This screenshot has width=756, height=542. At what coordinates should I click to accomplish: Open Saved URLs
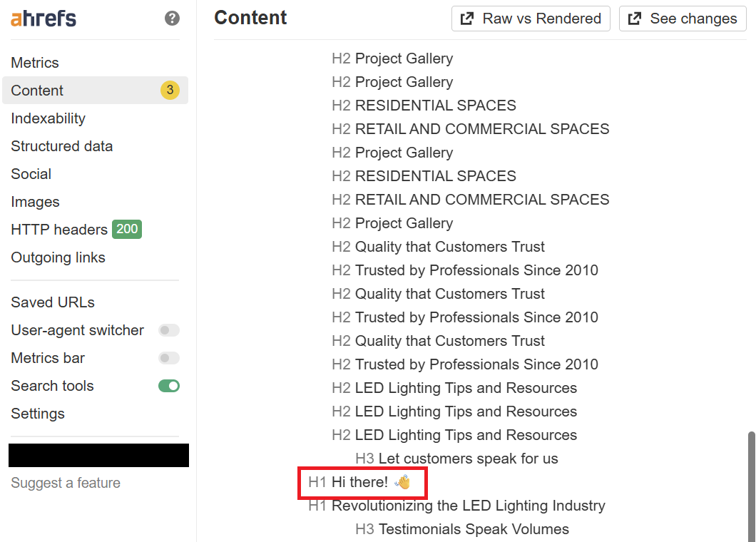pyautogui.click(x=53, y=302)
